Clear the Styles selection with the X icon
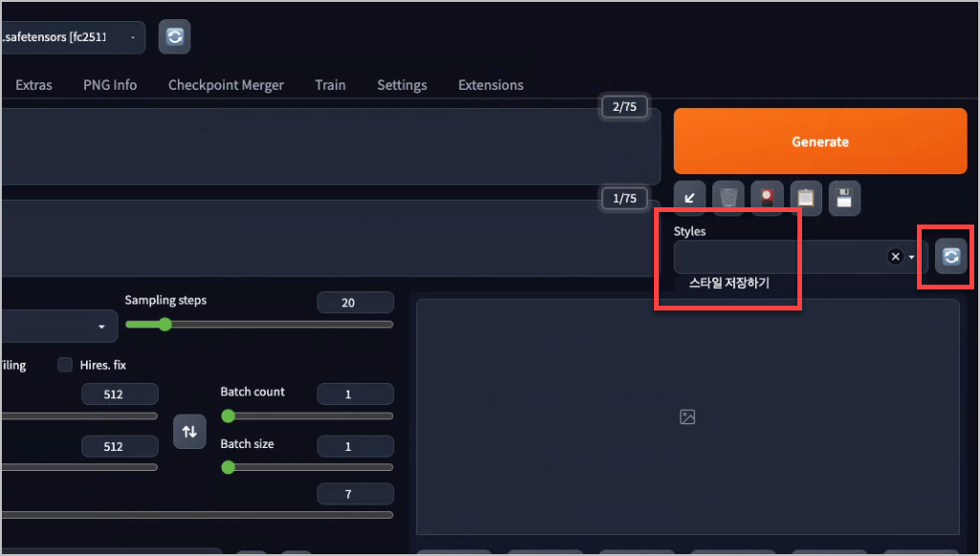Viewport: 980px width, 556px height. (895, 256)
